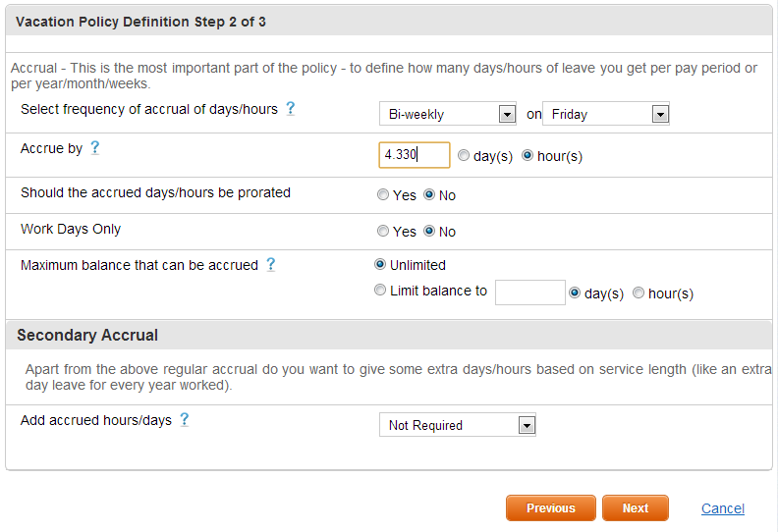
Task: Select Limit balance to option
Action: coord(379,290)
